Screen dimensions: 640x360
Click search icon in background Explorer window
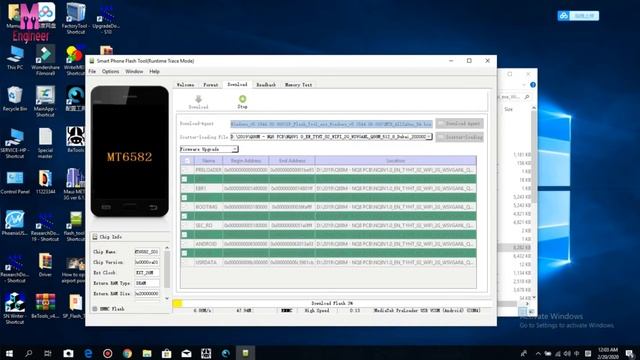(527, 97)
